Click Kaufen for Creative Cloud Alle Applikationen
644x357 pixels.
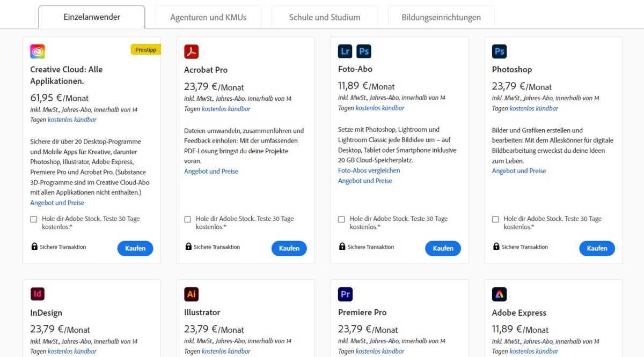click(135, 248)
